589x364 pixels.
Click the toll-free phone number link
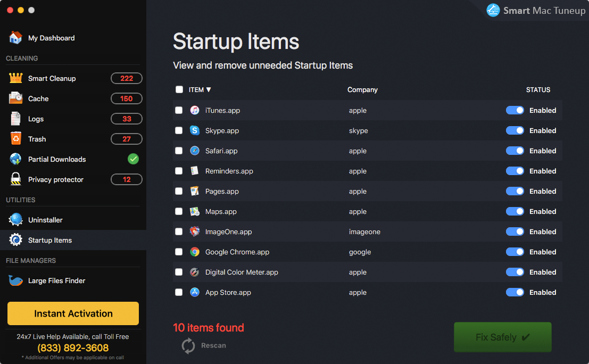click(73, 348)
